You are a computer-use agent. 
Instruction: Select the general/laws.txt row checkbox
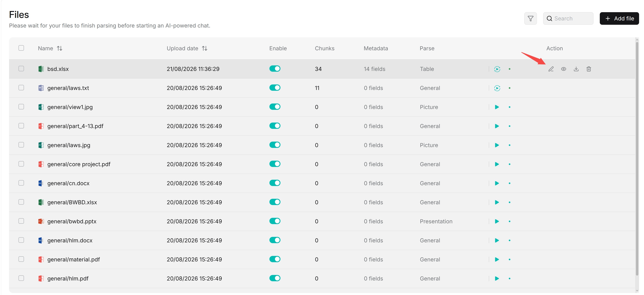click(x=21, y=88)
